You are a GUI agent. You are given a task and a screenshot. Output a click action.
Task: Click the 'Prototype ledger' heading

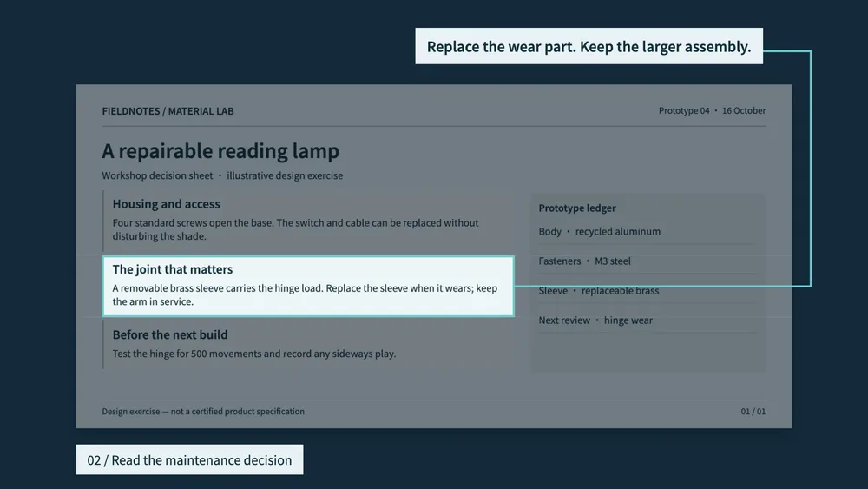point(577,208)
